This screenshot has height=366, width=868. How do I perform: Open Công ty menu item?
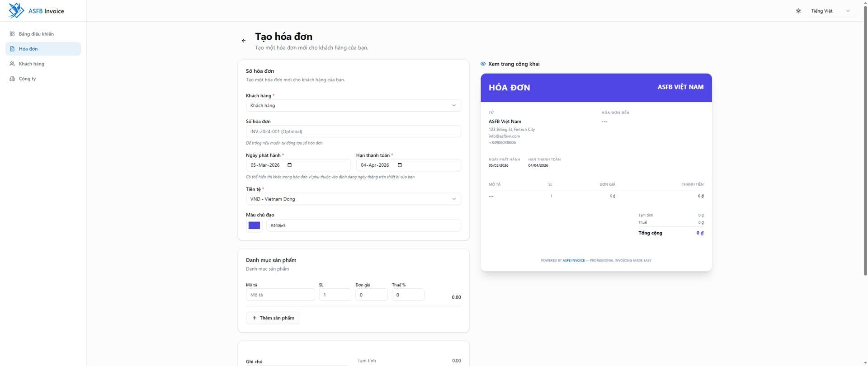[x=27, y=79]
